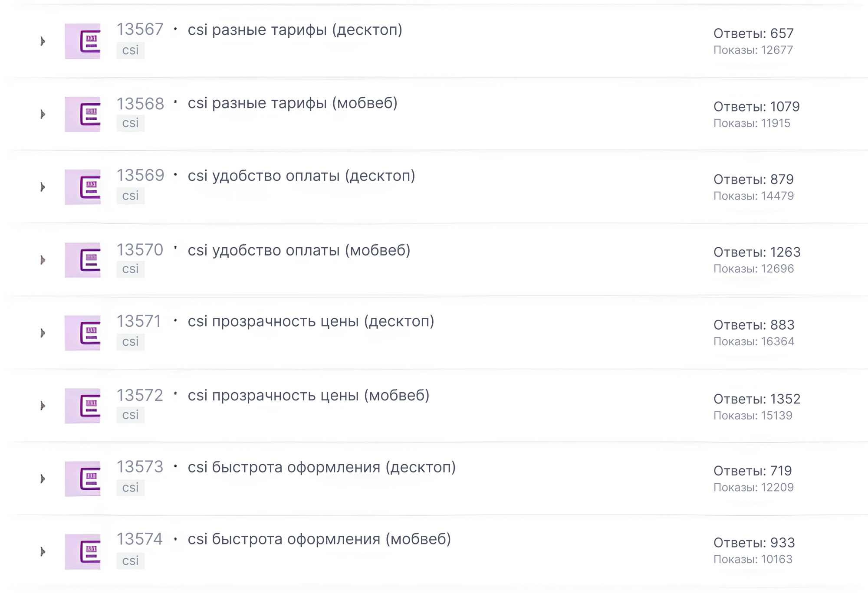Image resolution: width=868 pixels, height=593 pixels.
Task: Click survey icon for 13568 разные тарифы (мобвеб)
Action: 82,114
